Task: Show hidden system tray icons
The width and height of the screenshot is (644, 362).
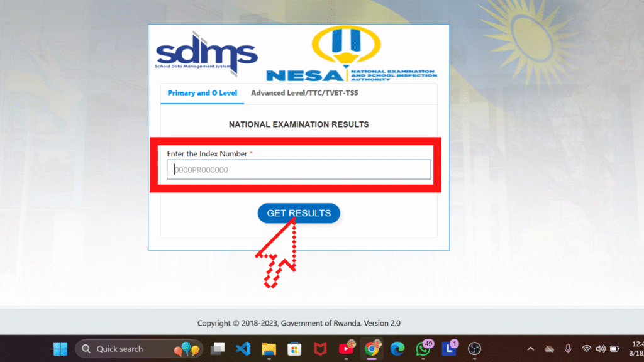Action: pos(531,349)
